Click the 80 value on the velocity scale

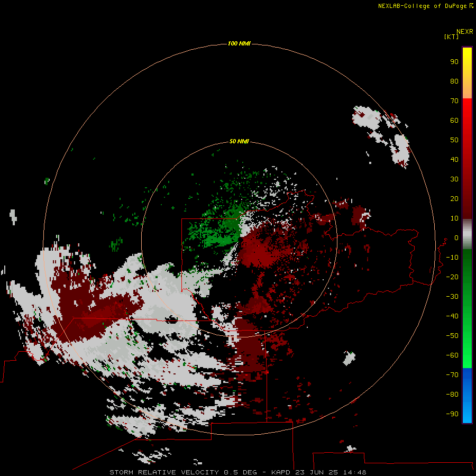coord(454,81)
